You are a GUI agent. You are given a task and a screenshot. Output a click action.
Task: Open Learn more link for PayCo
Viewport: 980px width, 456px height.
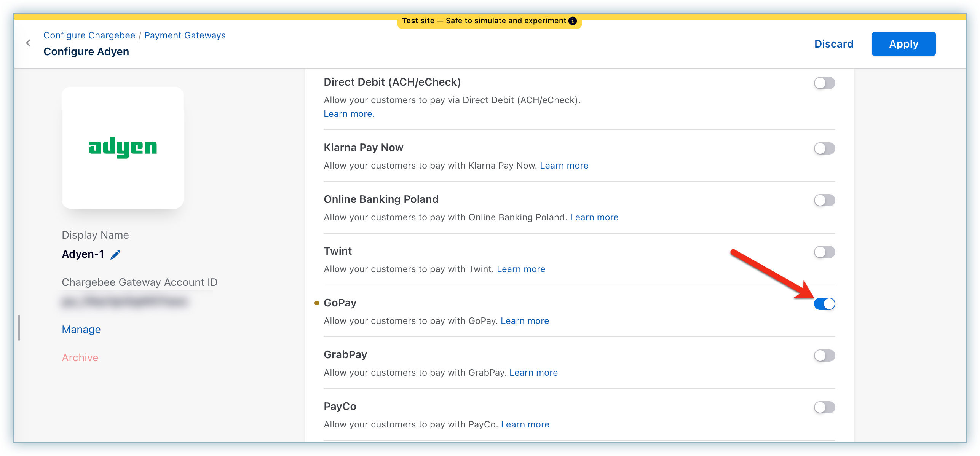[x=525, y=424]
